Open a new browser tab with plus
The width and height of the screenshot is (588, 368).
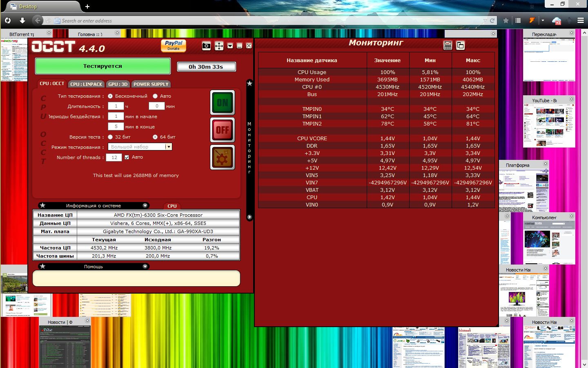(87, 7)
